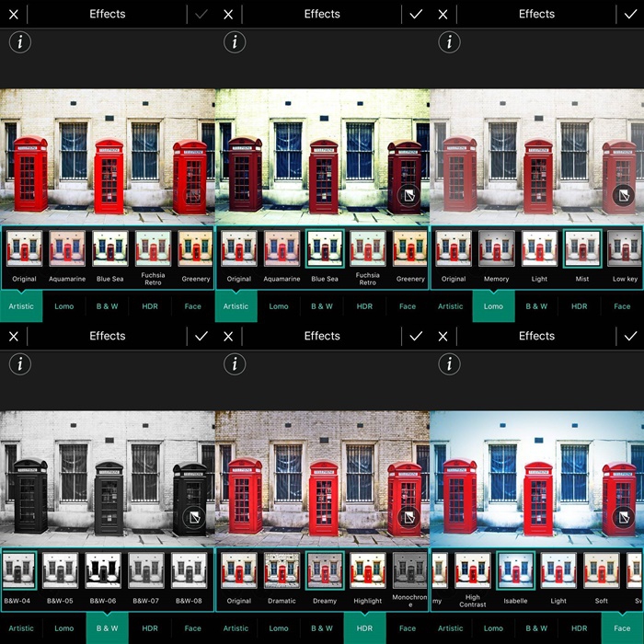Tap the info icon on the B&W screen
The width and height of the screenshot is (644, 644).
[x=19, y=364]
